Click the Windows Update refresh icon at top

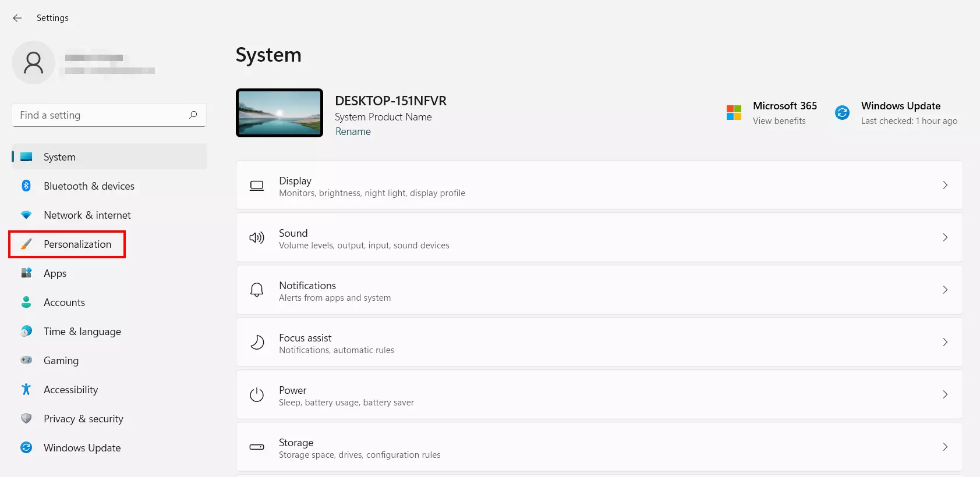(842, 112)
